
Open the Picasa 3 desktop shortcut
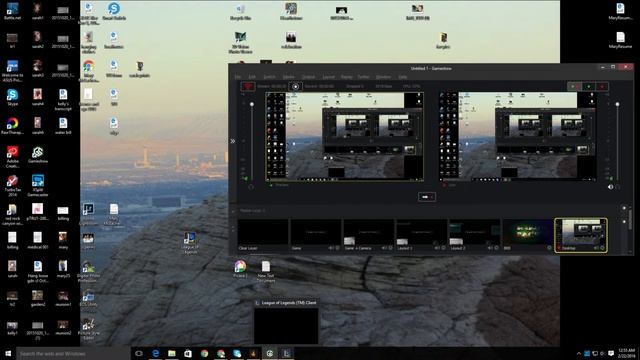[240, 269]
